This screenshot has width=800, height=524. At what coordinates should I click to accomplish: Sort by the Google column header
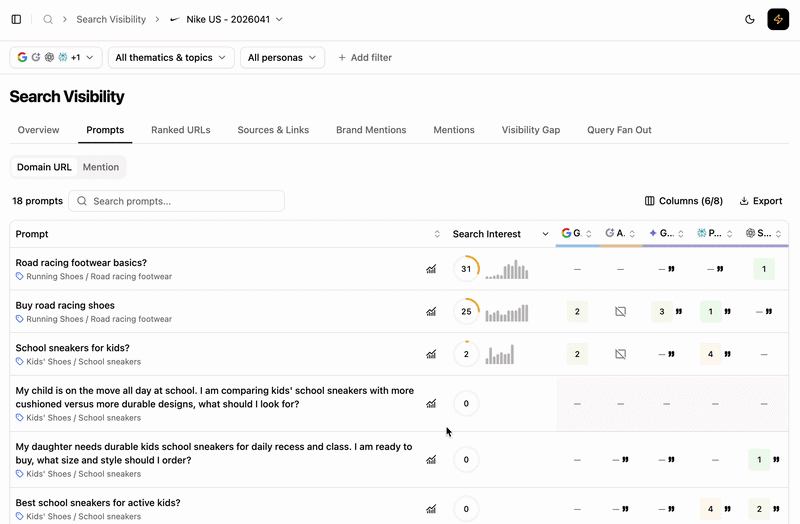577,233
